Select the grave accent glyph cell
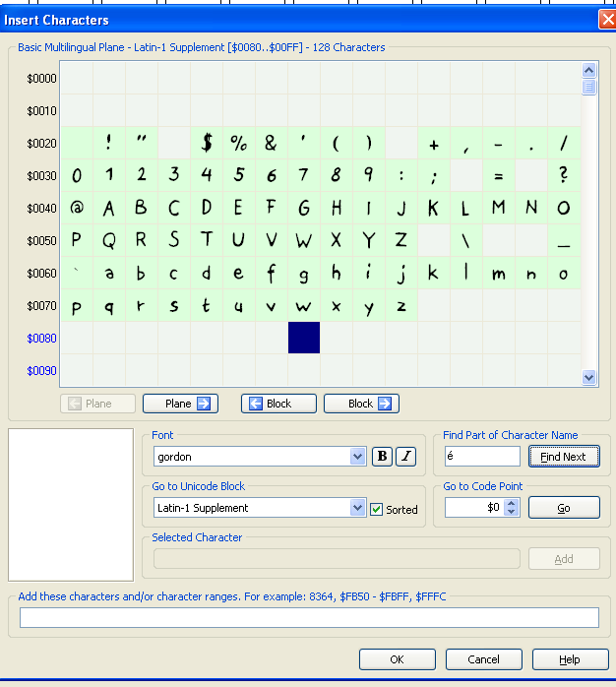 tap(77, 273)
